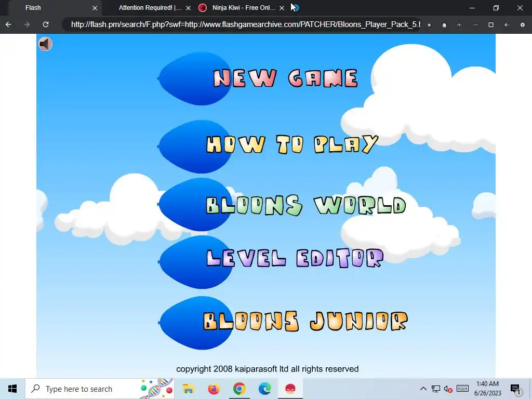Image resolution: width=532 pixels, height=399 pixels.
Task: Open Microsoft Edge from the taskbar
Action: tap(264, 389)
